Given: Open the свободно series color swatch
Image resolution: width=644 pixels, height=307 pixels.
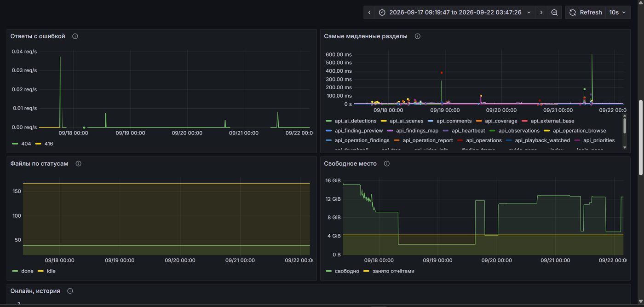Looking at the screenshot, I should 328,271.
